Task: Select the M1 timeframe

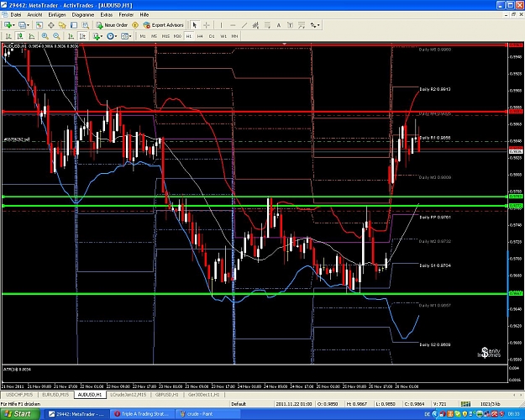Action: click(x=143, y=36)
